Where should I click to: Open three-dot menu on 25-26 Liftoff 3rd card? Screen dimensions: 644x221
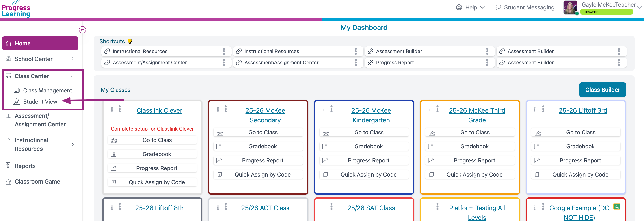coord(543,109)
